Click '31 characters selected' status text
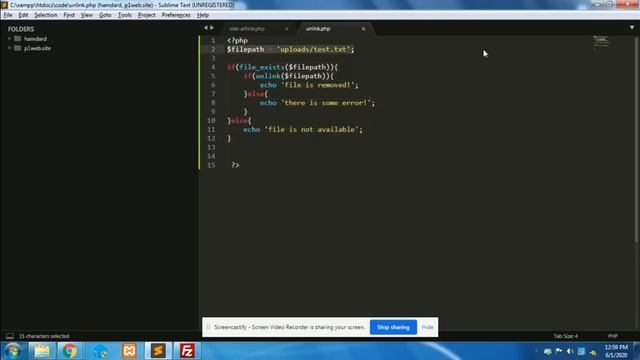640x360 pixels. (44, 336)
